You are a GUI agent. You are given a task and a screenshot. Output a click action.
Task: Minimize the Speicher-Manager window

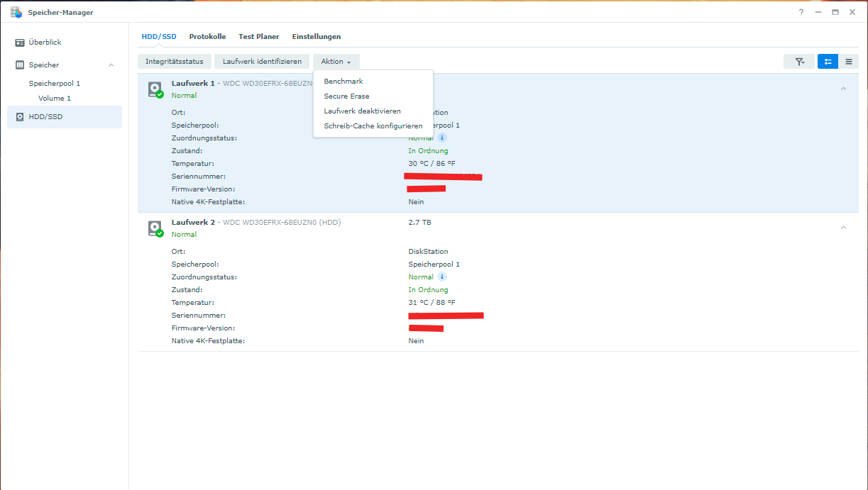pos(818,12)
